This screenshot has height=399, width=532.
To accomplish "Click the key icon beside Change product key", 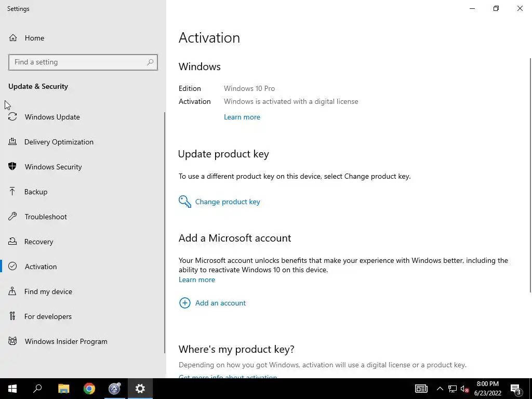I will pyautogui.click(x=185, y=202).
